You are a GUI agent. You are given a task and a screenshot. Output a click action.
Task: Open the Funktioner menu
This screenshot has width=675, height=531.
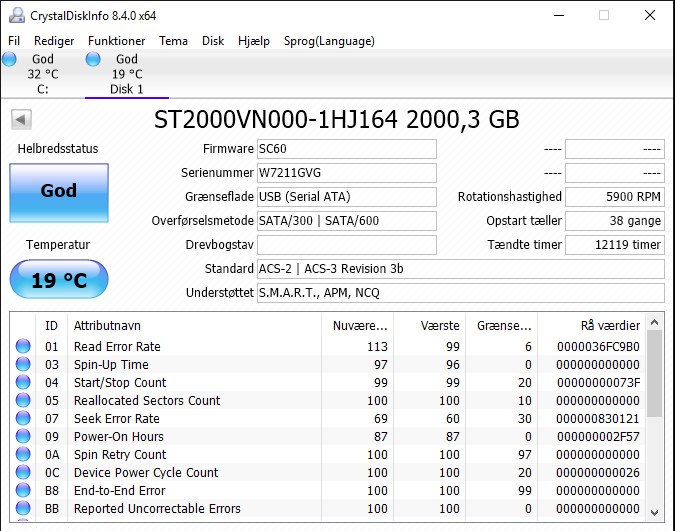pyautogui.click(x=116, y=41)
